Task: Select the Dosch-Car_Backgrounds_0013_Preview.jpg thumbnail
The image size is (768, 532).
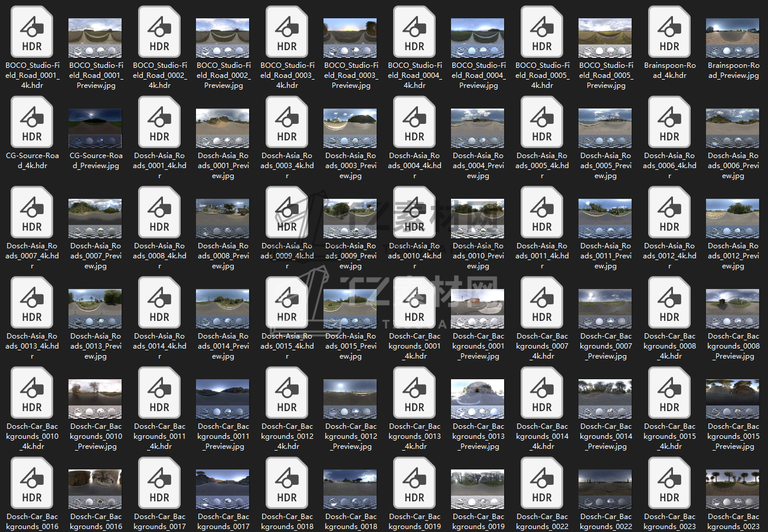Action: (478, 399)
